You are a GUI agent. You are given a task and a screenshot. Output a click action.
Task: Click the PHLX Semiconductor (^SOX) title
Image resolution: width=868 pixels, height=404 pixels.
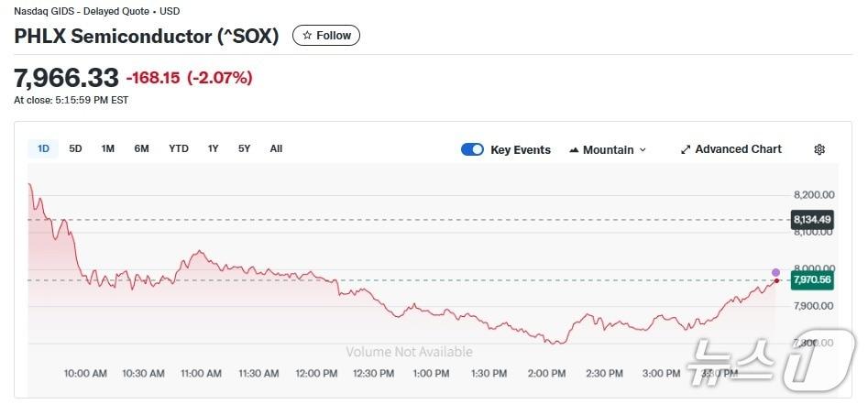point(147,36)
